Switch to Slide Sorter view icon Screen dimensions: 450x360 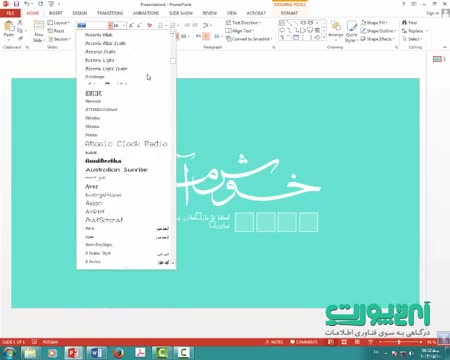(344, 342)
